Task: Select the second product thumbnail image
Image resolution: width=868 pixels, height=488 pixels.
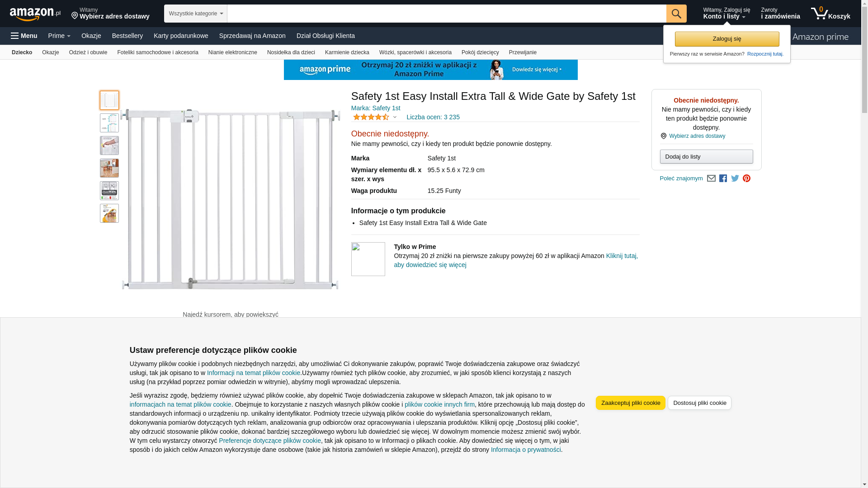Action: pyautogui.click(x=109, y=123)
